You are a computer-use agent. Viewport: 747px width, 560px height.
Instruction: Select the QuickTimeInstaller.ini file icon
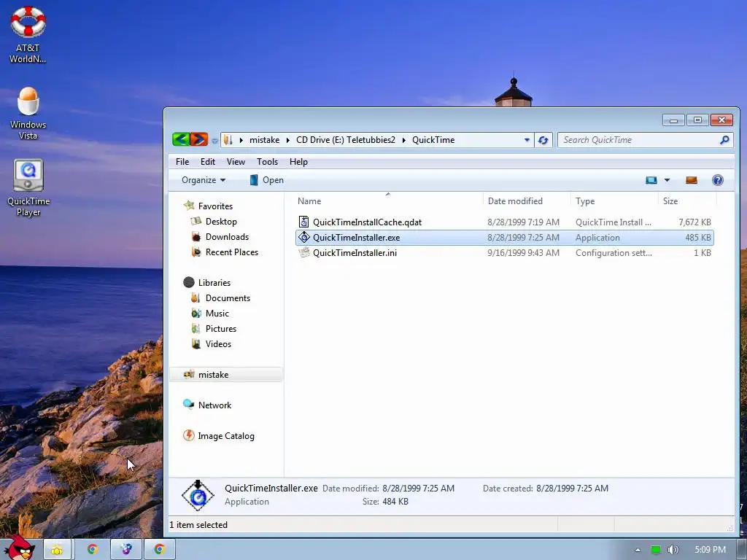[x=303, y=253]
